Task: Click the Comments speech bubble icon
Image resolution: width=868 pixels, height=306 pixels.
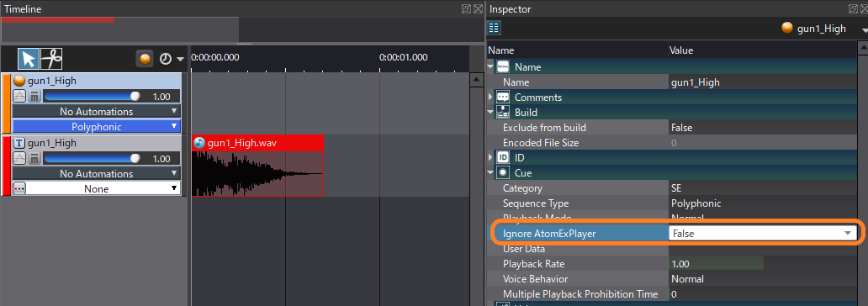Action: click(x=503, y=98)
